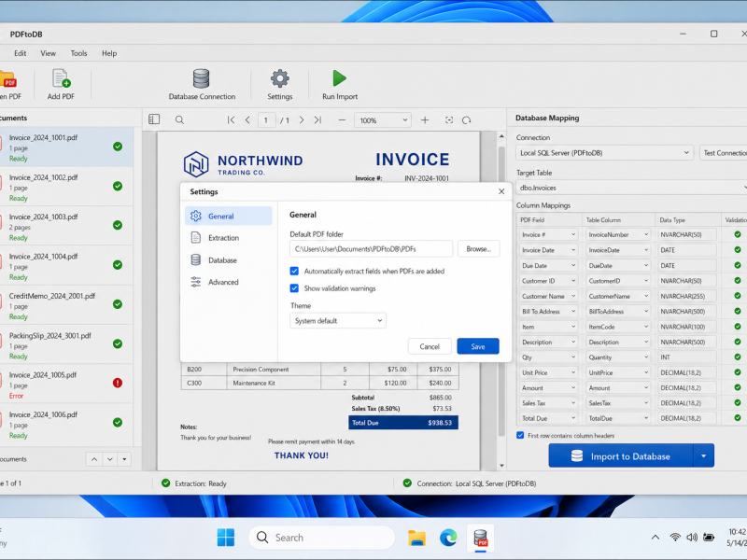747x560 pixels.
Task: Jump to last page in PDF viewer
Action: (317, 120)
